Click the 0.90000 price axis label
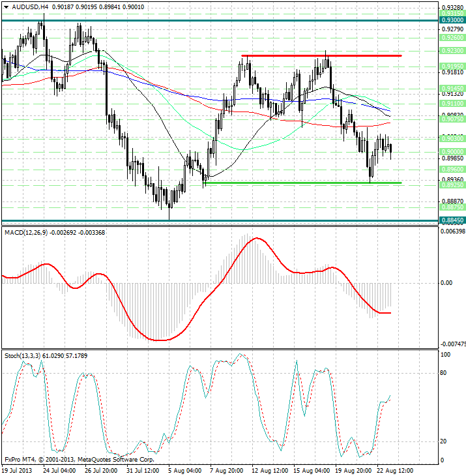 (452, 151)
